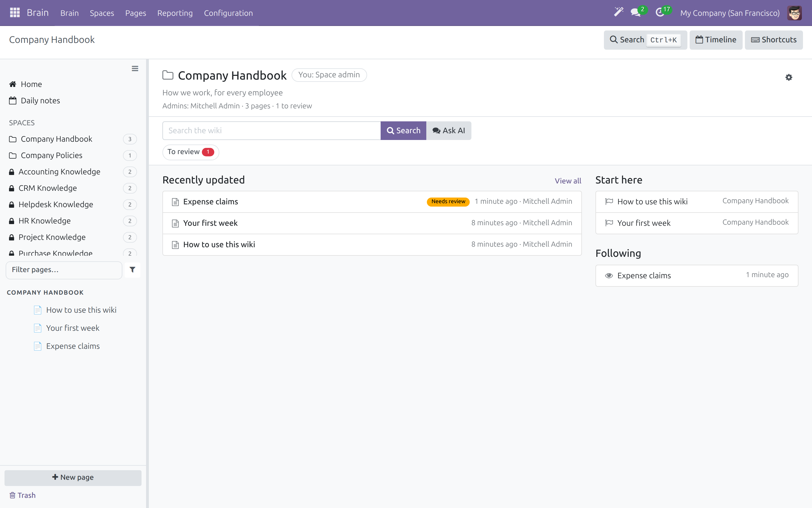Click View all in Recently updated
The image size is (812, 508).
(568, 181)
